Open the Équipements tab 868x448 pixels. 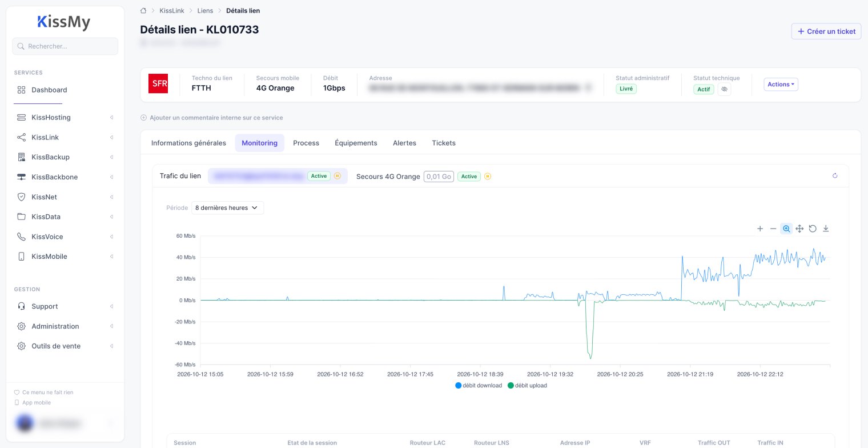(x=356, y=143)
